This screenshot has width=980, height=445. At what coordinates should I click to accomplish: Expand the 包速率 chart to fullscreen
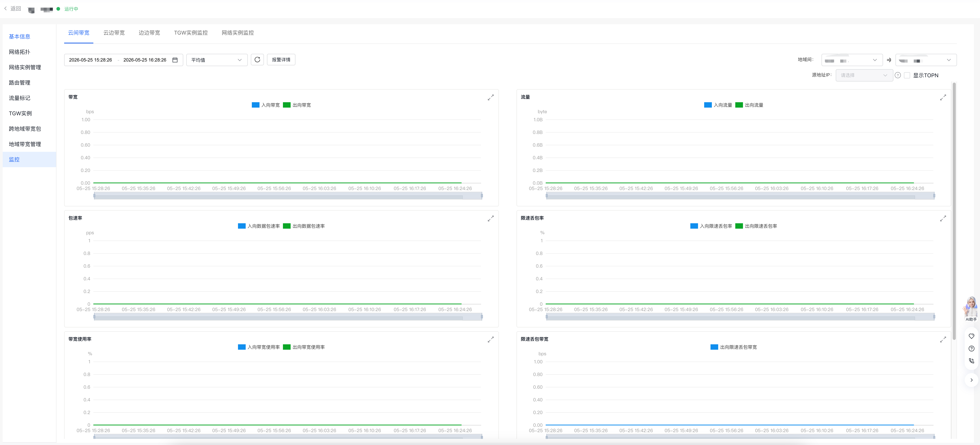click(x=491, y=218)
